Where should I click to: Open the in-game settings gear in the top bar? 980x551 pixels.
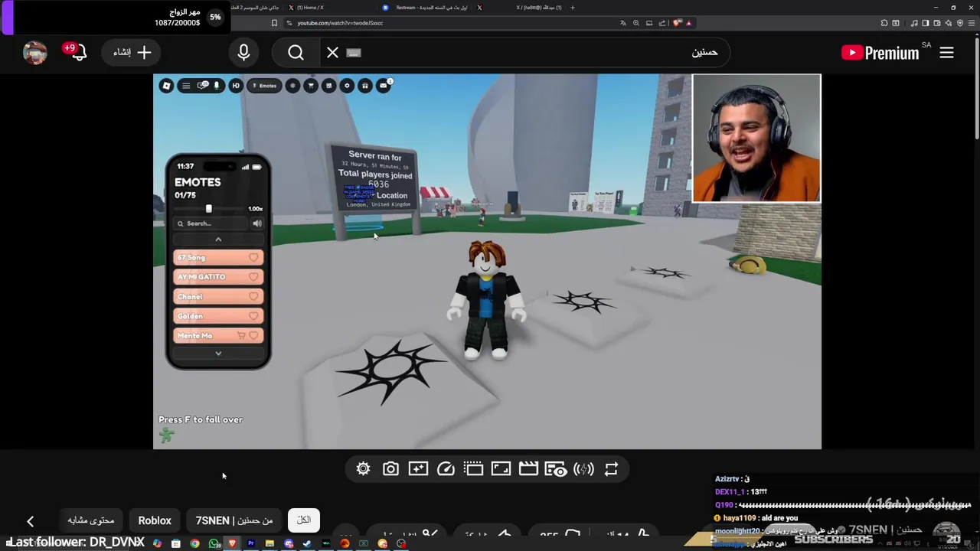click(347, 86)
